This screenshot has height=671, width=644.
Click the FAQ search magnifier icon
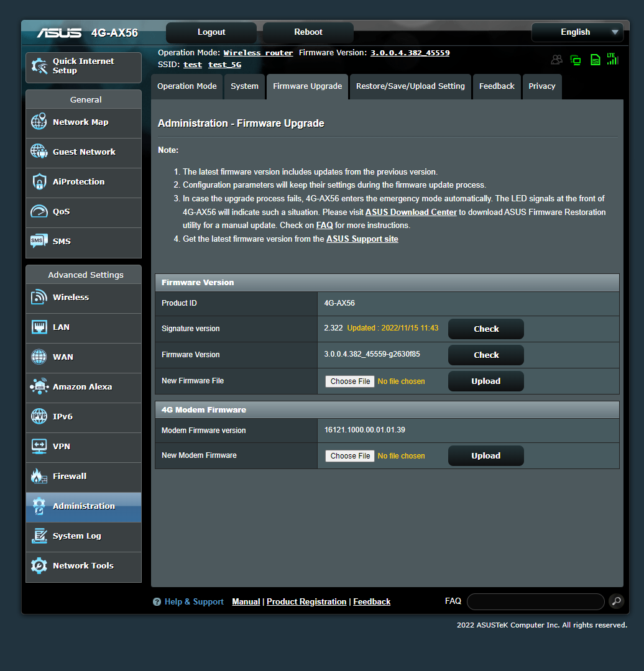pos(617,601)
